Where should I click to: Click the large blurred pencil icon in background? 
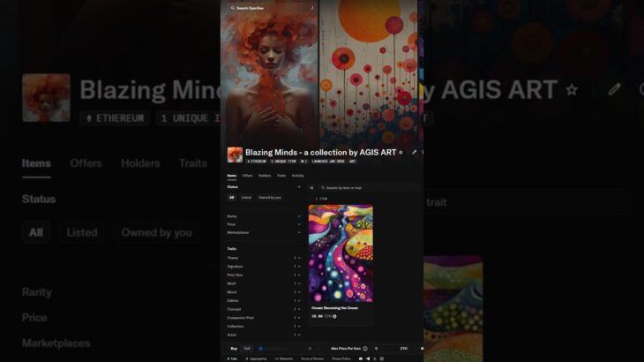coord(614,89)
